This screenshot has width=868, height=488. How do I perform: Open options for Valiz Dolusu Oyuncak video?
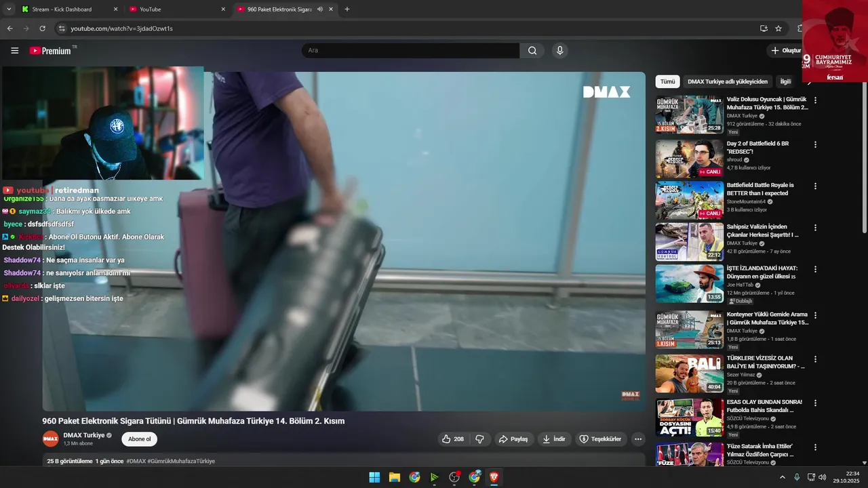815,100
